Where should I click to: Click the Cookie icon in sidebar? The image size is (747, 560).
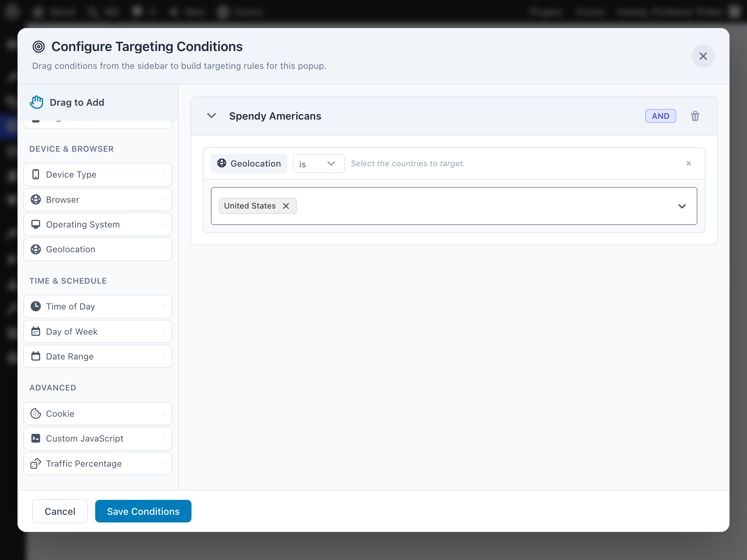pos(36,413)
